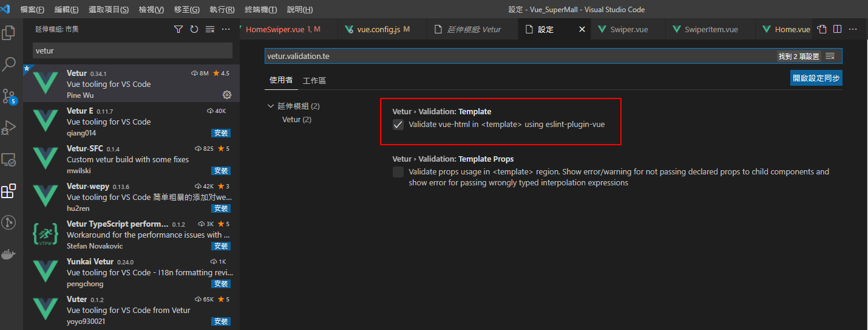Open the 移至 menu
The width and height of the screenshot is (868, 330).
pos(186,10)
